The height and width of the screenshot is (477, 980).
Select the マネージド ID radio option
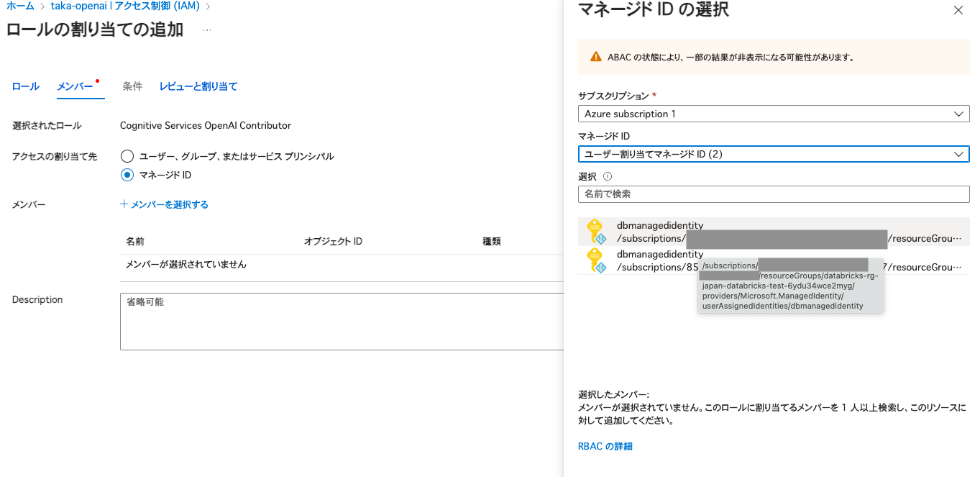click(127, 174)
